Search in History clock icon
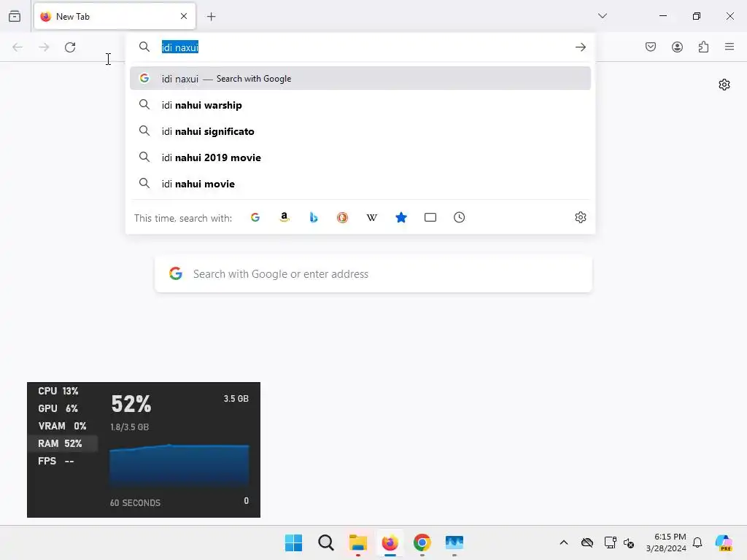The width and height of the screenshot is (747, 560). pyautogui.click(x=460, y=217)
